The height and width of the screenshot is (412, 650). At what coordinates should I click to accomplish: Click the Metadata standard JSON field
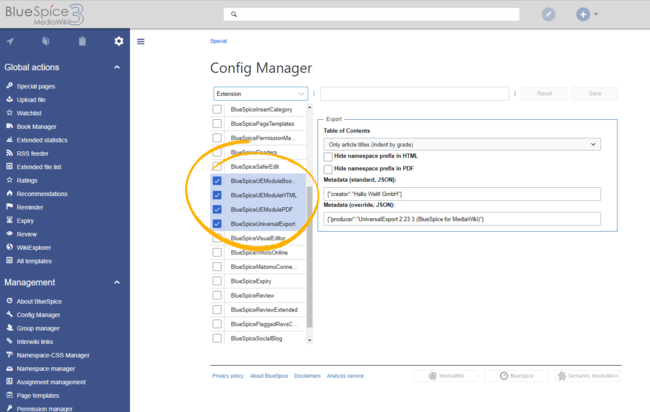[462, 194]
